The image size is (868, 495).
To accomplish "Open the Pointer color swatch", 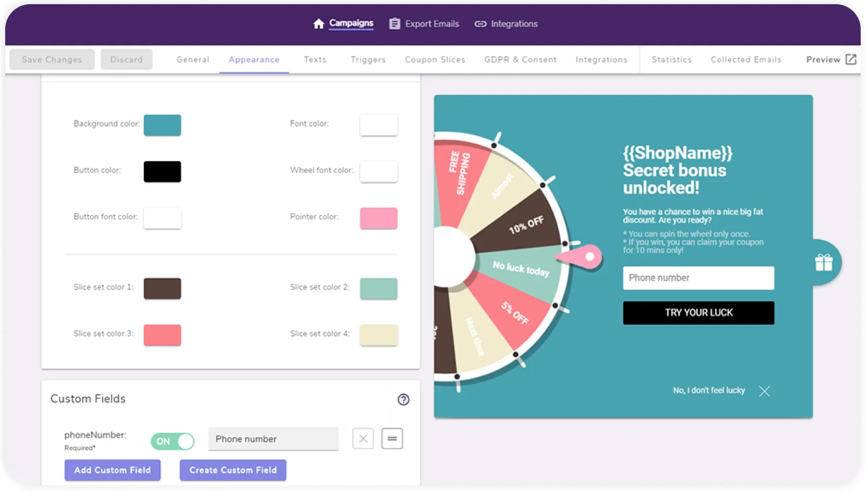I will [x=379, y=218].
